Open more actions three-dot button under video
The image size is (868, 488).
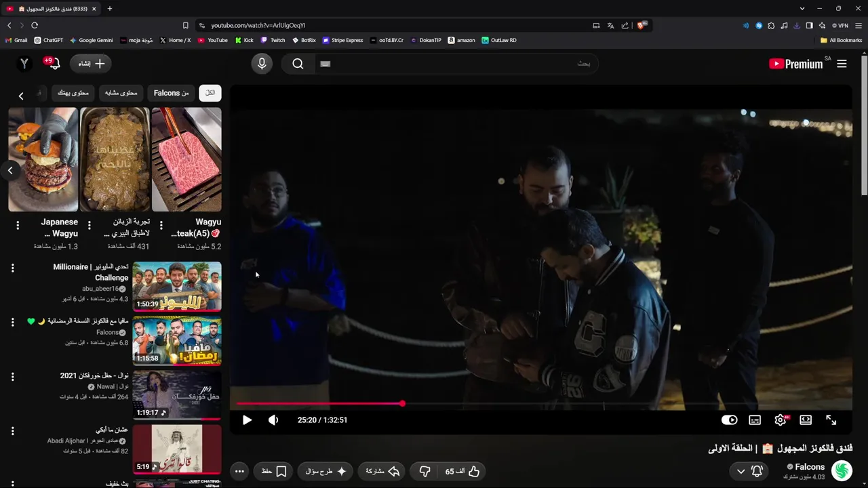239,471
